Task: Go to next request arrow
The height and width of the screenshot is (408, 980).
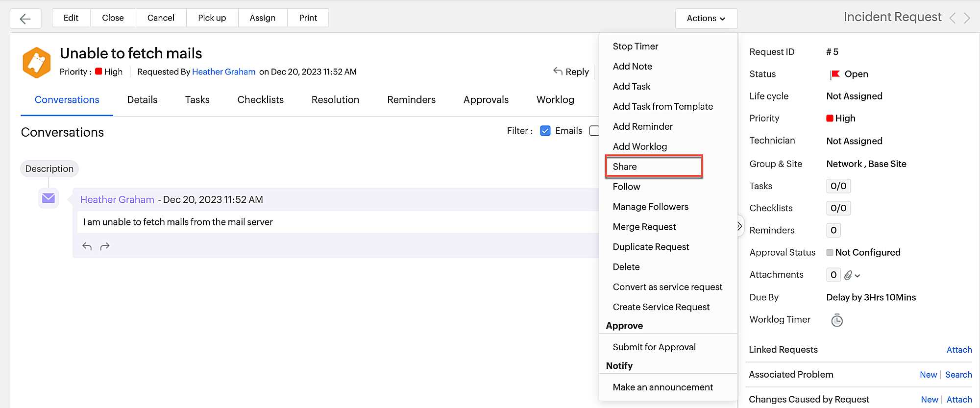Action: [967, 18]
